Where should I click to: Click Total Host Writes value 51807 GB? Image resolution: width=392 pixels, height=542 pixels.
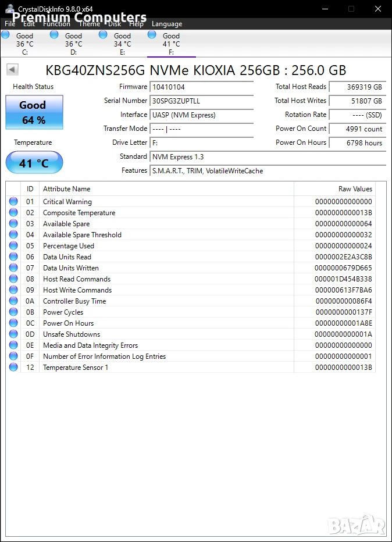(x=358, y=101)
